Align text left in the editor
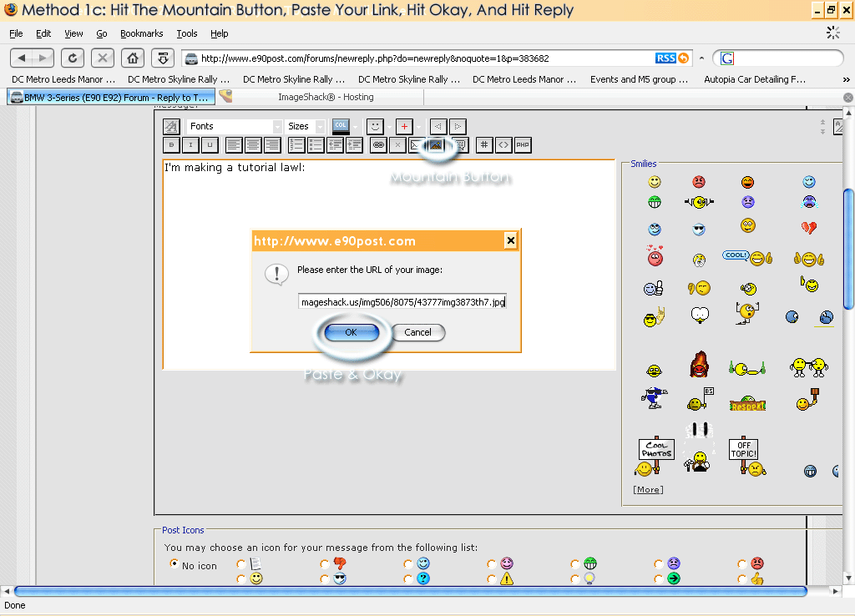Image resolution: width=855 pixels, height=616 pixels. coord(234,145)
